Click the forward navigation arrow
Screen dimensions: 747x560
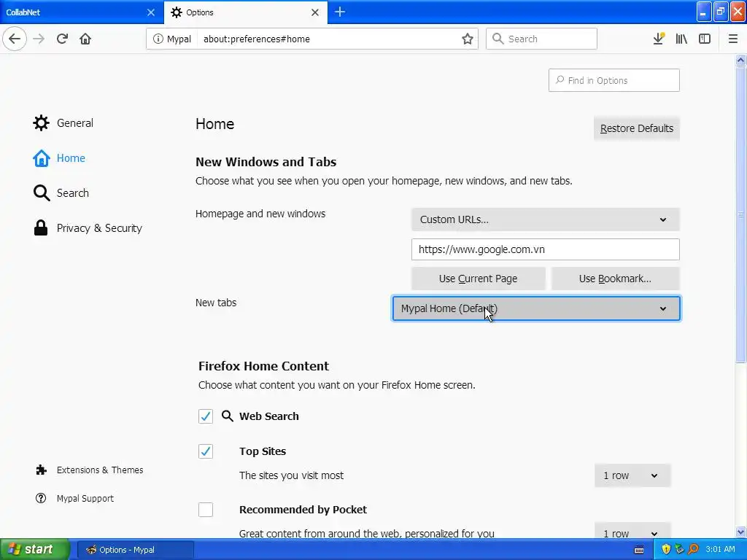pyautogui.click(x=39, y=39)
